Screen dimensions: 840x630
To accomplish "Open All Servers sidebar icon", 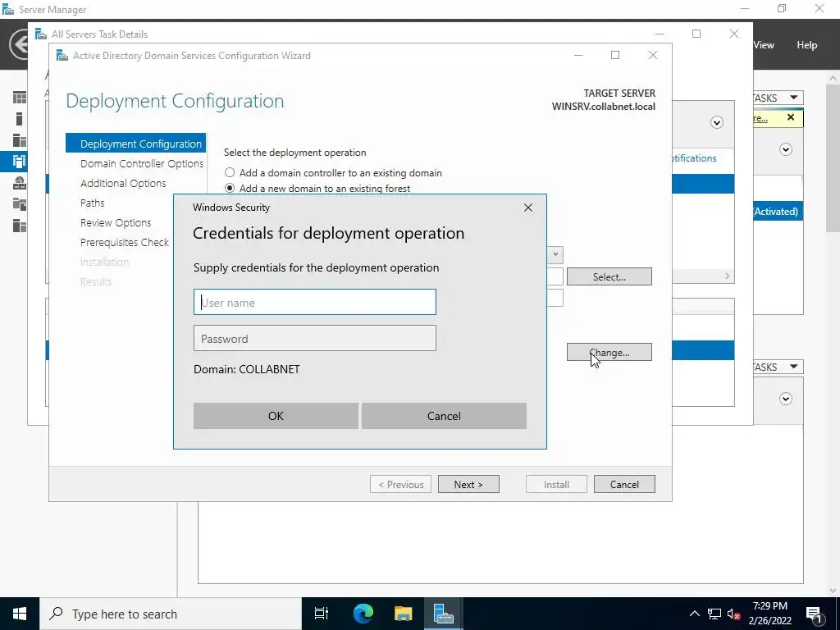I will (20, 139).
